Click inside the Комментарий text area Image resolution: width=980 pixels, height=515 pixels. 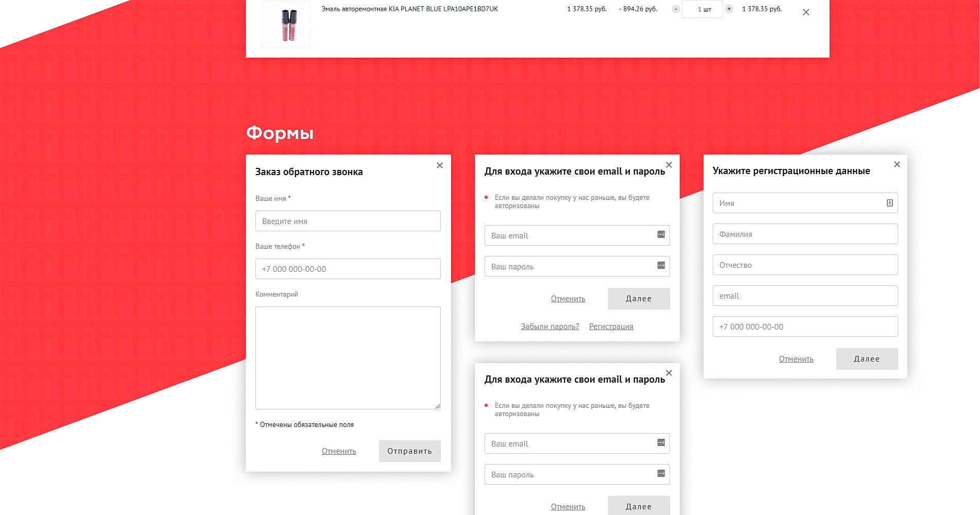pyautogui.click(x=348, y=357)
